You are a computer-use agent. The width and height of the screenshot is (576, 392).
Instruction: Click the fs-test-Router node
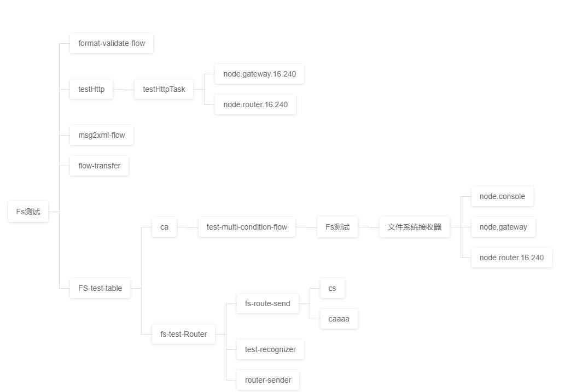click(x=183, y=334)
